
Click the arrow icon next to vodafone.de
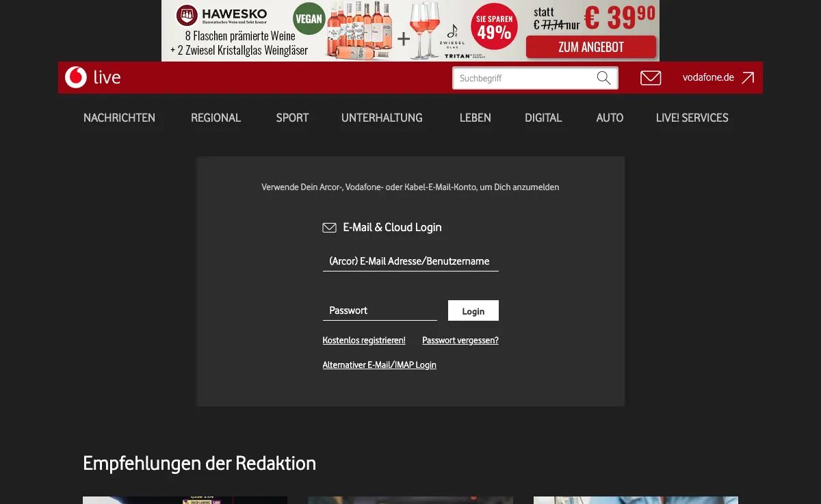point(748,78)
